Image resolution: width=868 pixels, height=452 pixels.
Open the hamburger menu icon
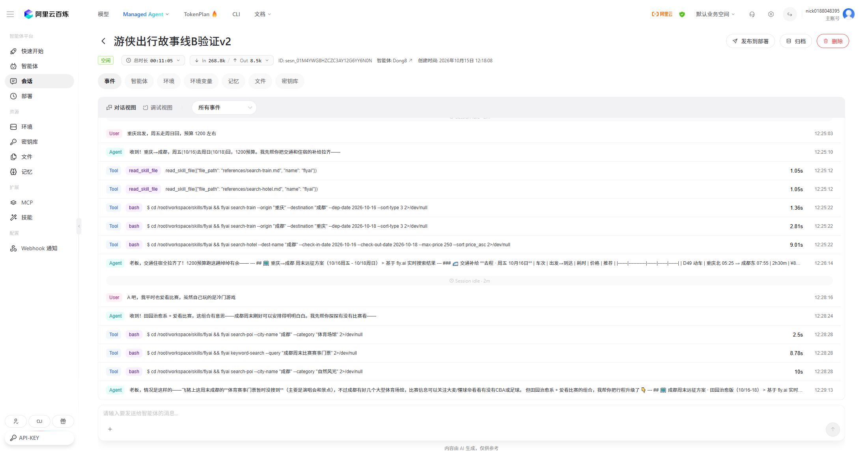click(x=10, y=14)
